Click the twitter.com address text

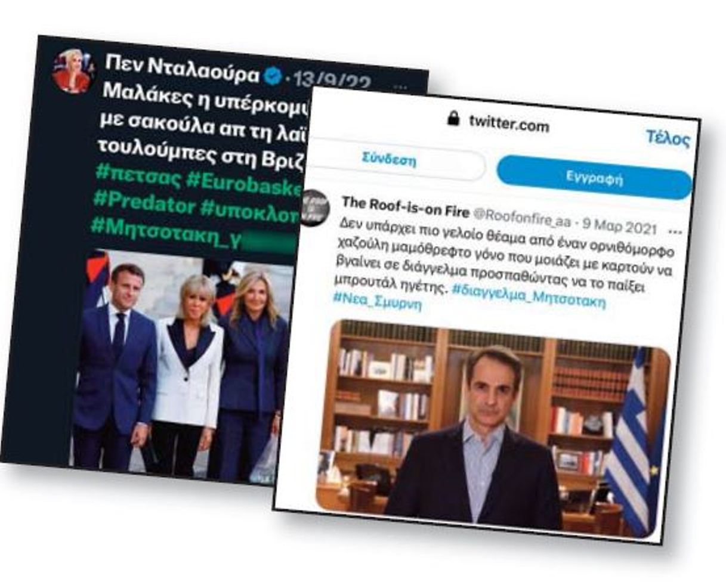click(x=509, y=124)
